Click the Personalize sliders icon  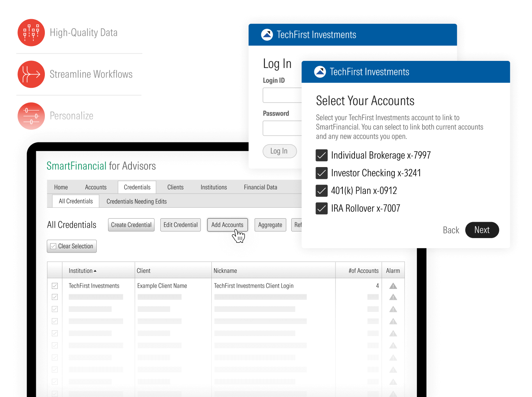tap(31, 116)
